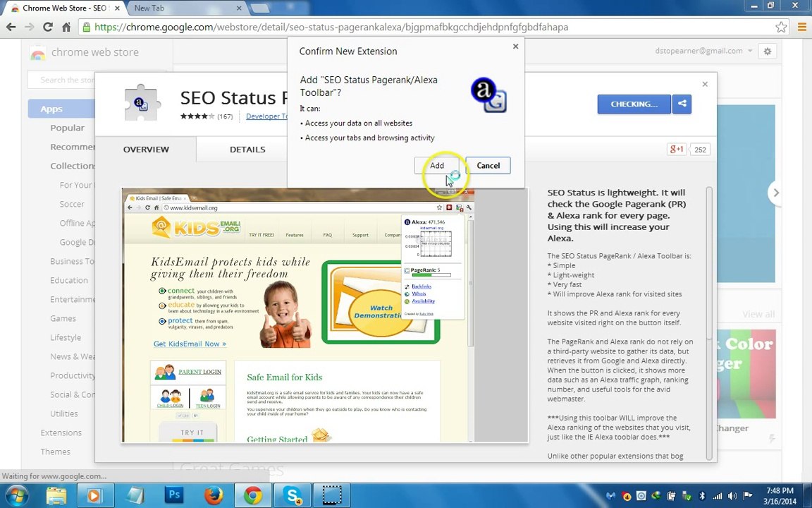Open the browser home page
The width and height of the screenshot is (812, 508).
click(66, 27)
